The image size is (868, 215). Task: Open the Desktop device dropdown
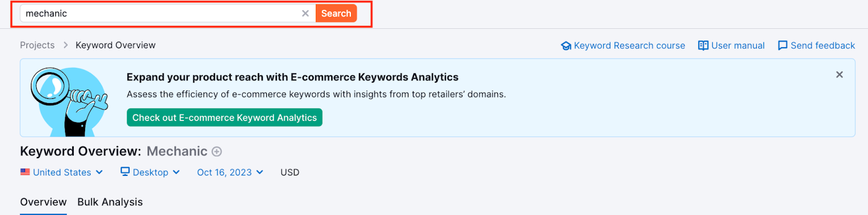pos(150,172)
